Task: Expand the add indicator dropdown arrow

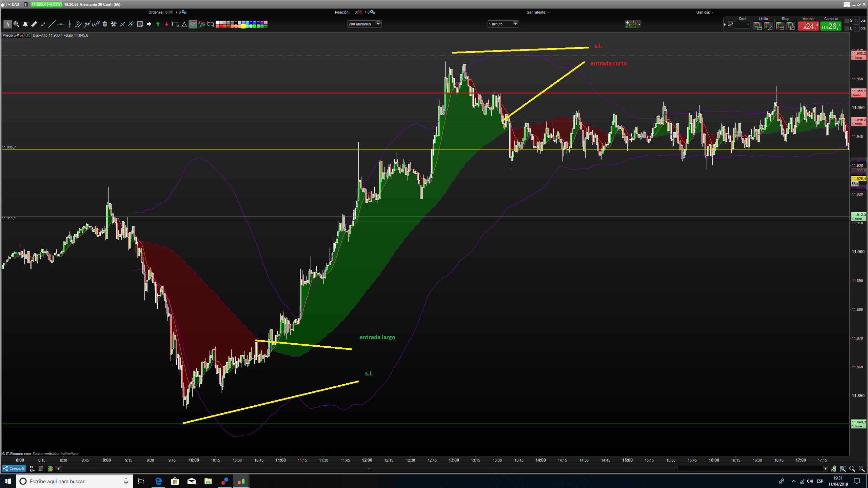Action: tap(639, 24)
